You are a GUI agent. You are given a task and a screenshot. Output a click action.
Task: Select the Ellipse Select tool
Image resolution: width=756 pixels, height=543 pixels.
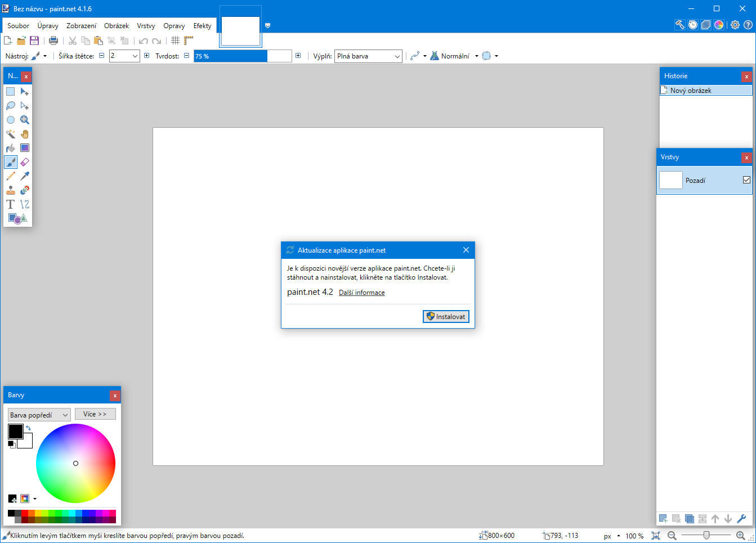pos(11,120)
